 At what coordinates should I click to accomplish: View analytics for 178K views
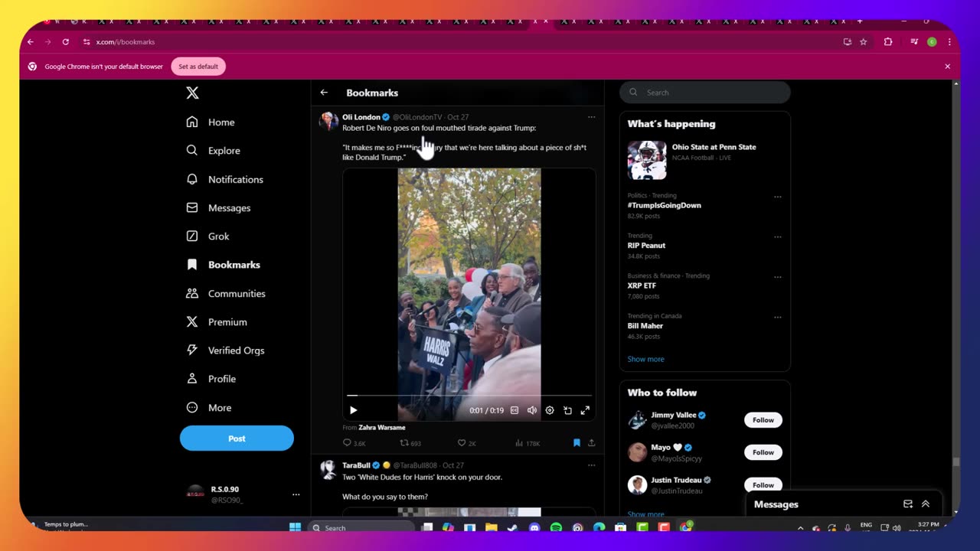point(528,443)
